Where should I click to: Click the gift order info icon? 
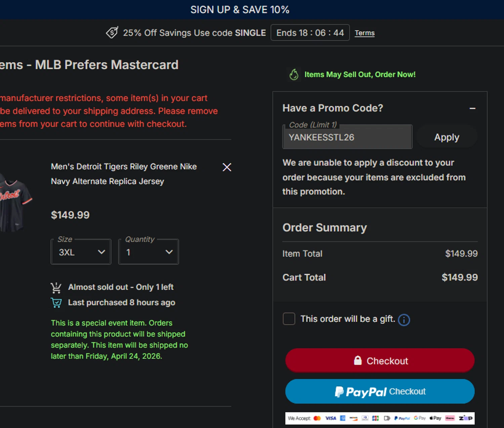(404, 320)
